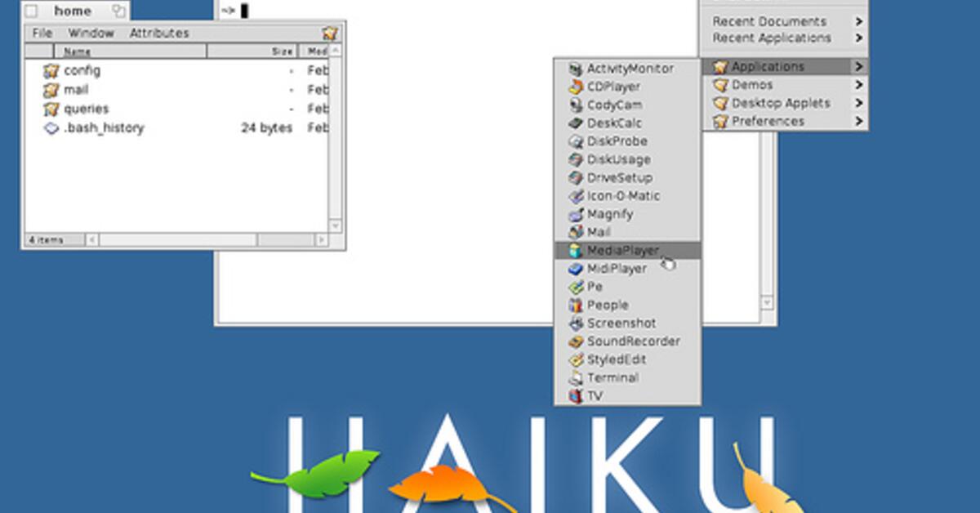The height and width of the screenshot is (513, 980).
Task: Select the queries folder icon
Action: pyautogui.click(x=51, y=109)
